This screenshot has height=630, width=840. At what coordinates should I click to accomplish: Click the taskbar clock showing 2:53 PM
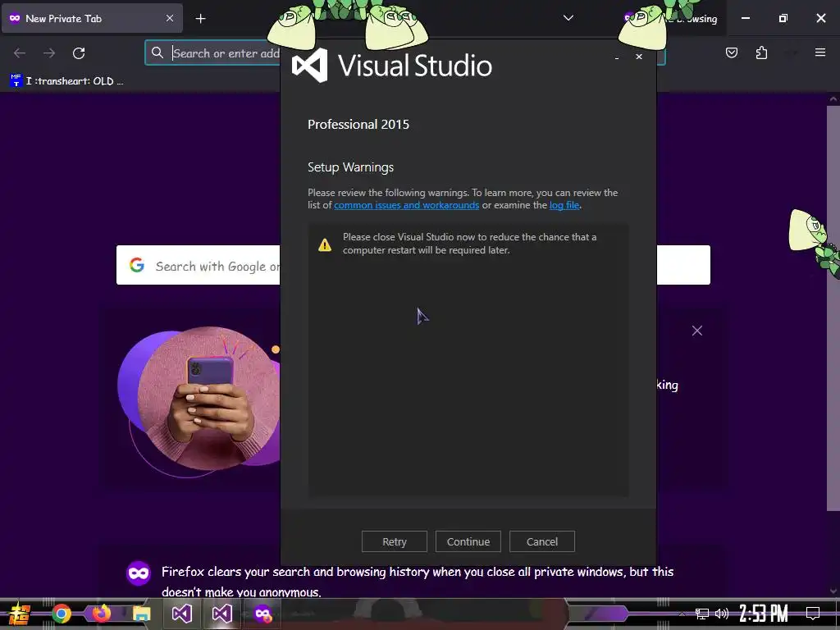pos(764,614)
